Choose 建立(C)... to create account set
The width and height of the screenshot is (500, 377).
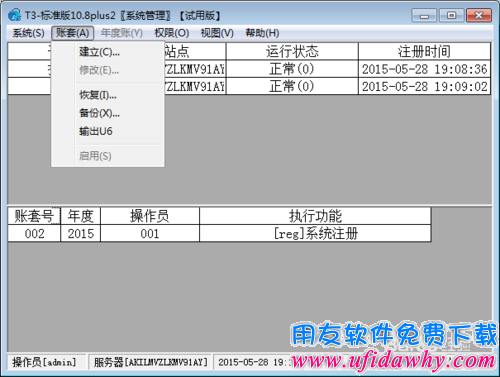click(x=108, y=52)
